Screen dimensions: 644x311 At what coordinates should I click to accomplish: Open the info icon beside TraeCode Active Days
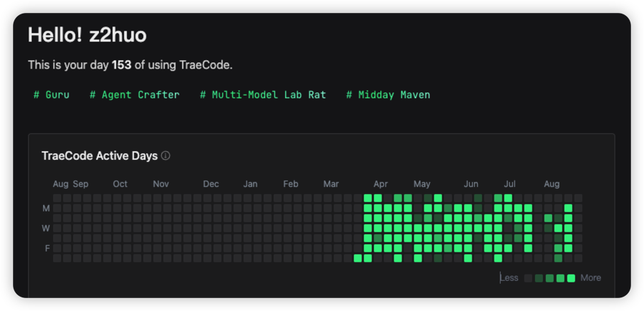[x=165, y=155]
